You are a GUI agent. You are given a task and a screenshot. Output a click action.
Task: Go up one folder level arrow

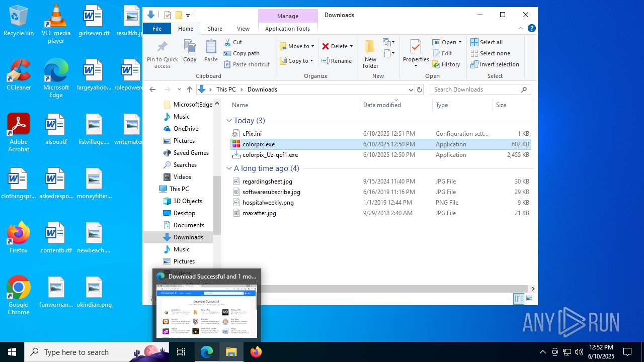(x=189, y=89)
